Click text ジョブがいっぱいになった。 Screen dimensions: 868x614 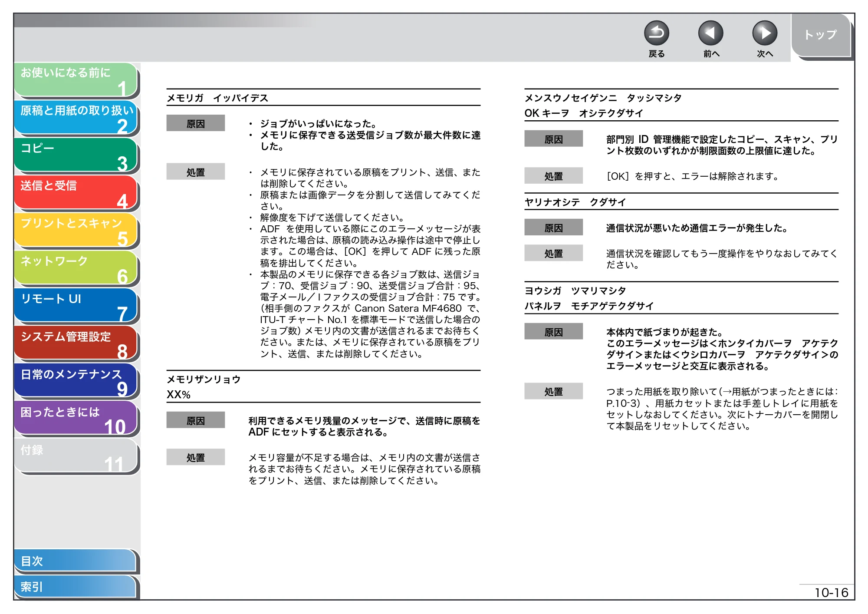coord(319,124)
